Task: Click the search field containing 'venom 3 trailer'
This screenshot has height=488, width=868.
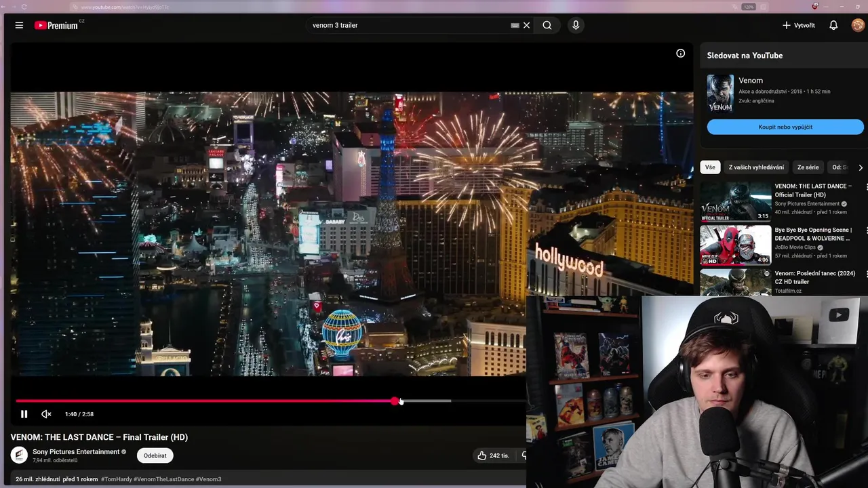Action: point(407,25)
